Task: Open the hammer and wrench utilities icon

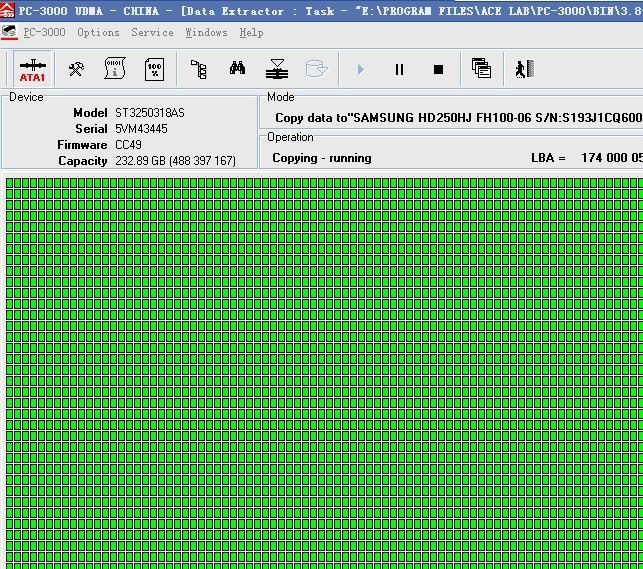Action: 76,69
